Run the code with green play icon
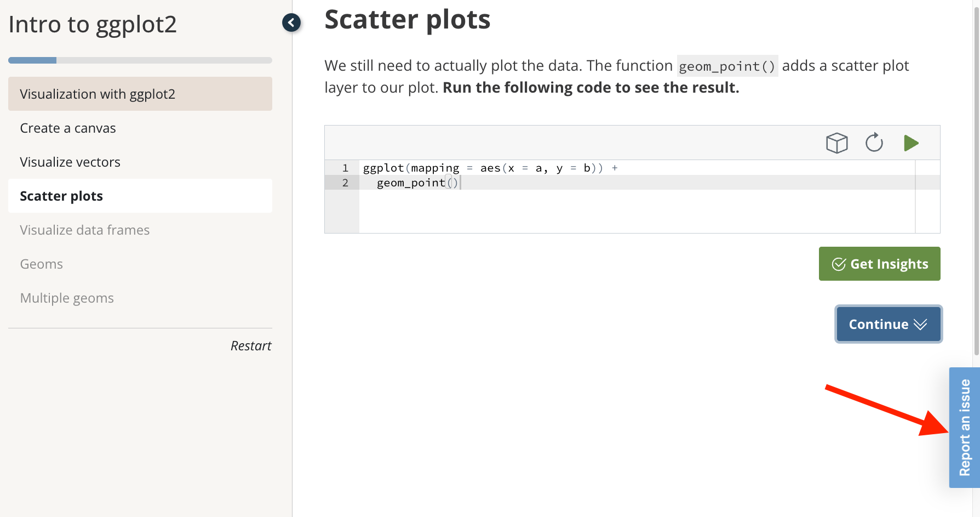This screenshot has height=517, width=980. tap(910, 143)
